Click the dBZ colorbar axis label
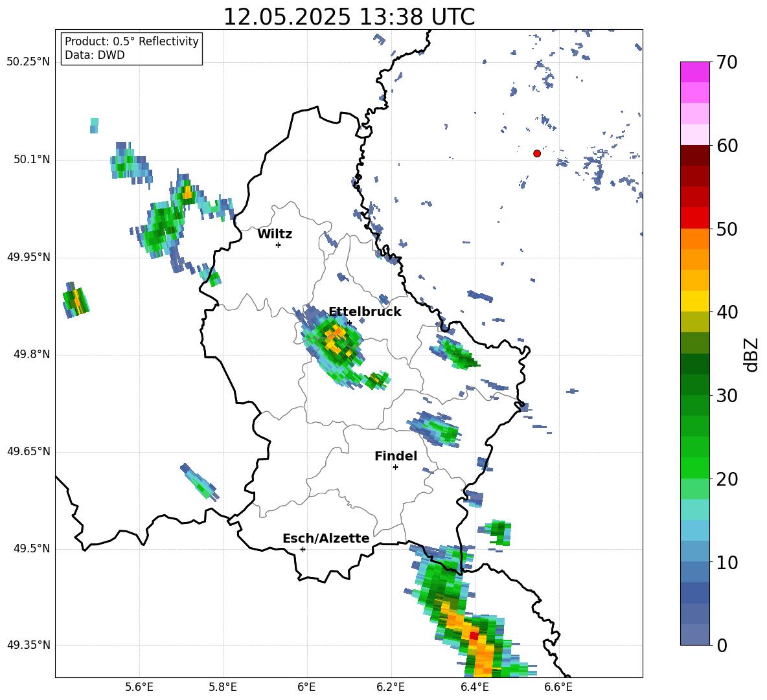This screenshot has height=700, width=767. point(751,354)
